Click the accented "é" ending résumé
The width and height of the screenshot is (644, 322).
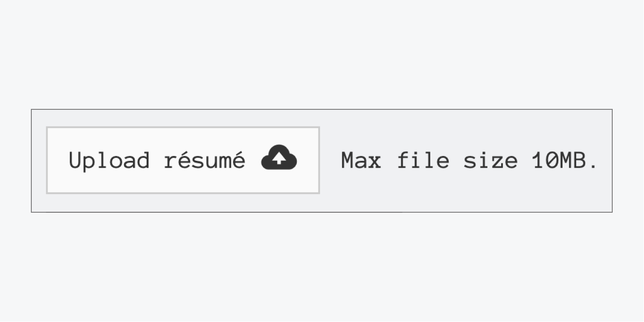click(238, 159)
